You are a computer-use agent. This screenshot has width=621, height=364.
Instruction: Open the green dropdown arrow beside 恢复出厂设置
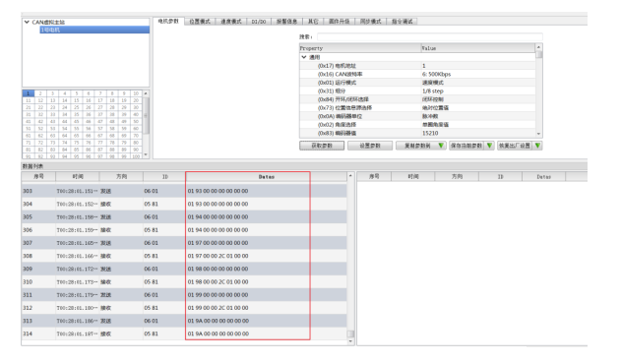click(537, 146)
